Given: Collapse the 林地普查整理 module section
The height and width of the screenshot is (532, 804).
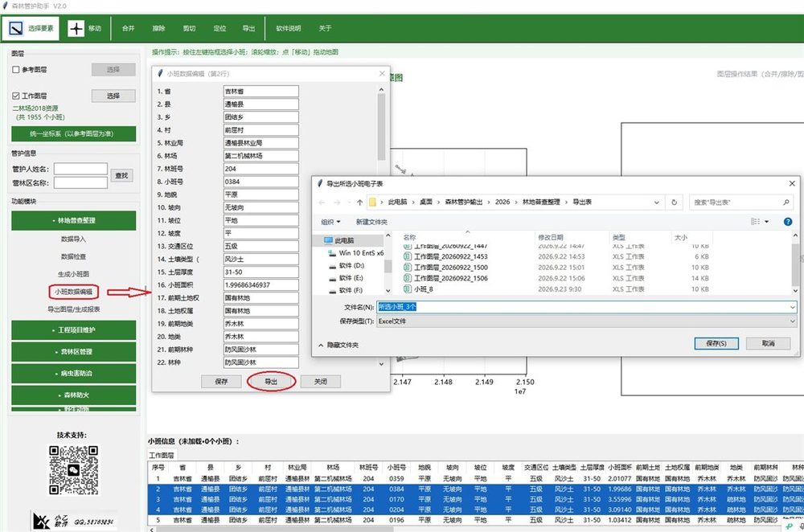Looking at the screenshot, I should (74, 220).
